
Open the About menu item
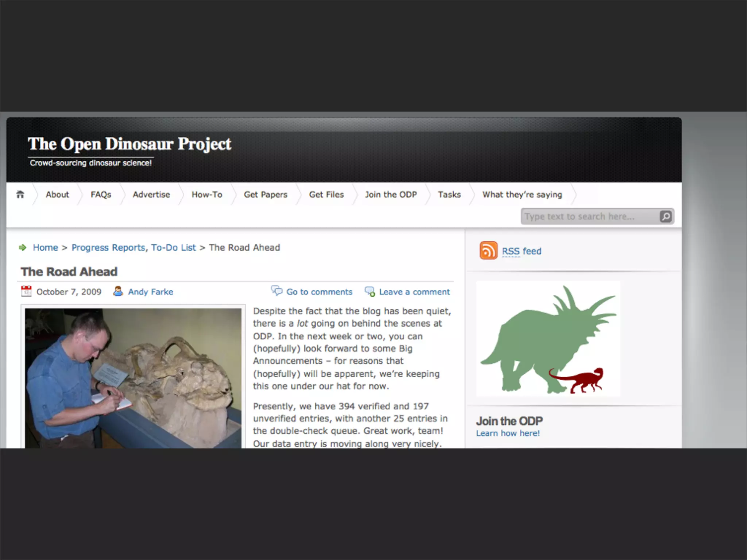(x=57, y=194)
